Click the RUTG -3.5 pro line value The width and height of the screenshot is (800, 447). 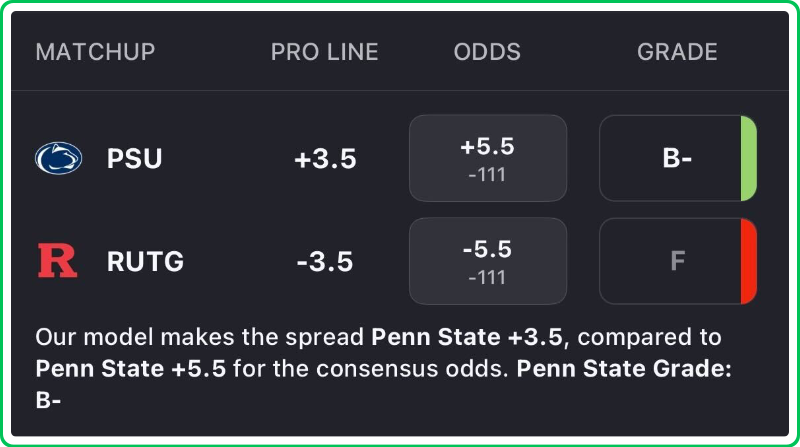tap(325, 262)
